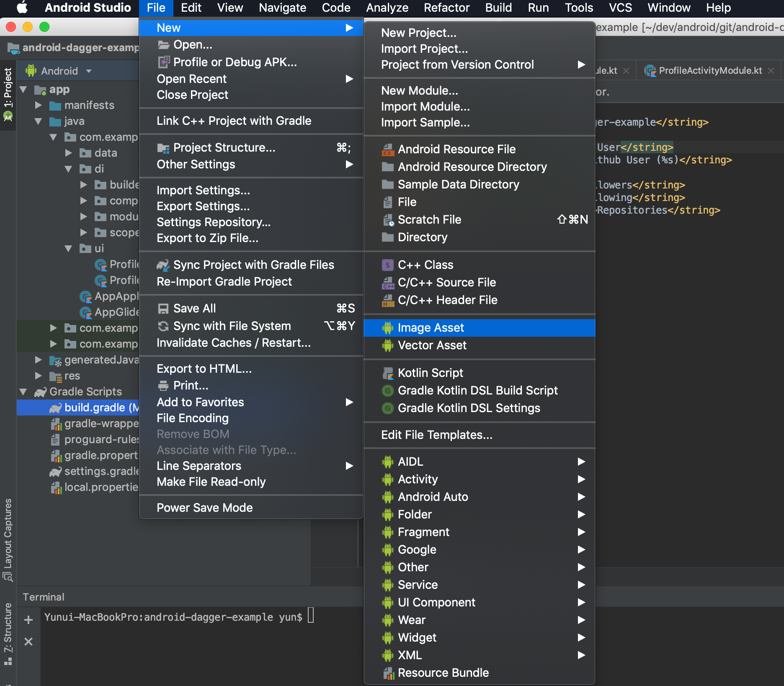Collapse the ui package

pos(69,249)
